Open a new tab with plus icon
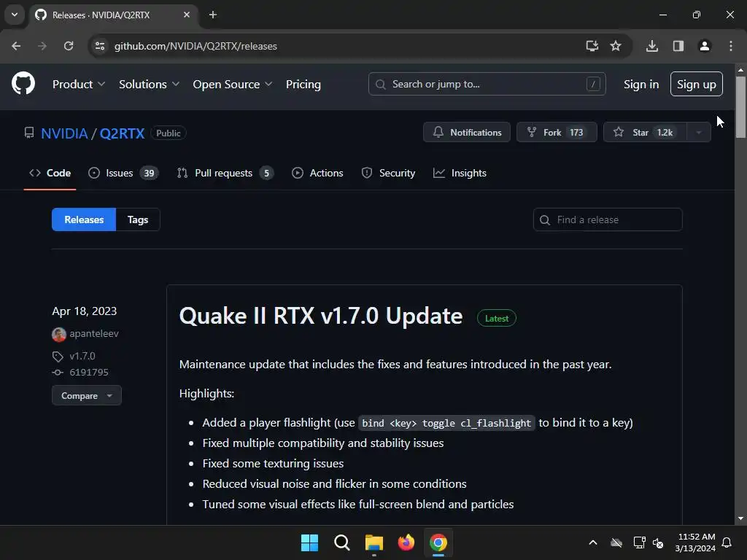 (213, 15)
